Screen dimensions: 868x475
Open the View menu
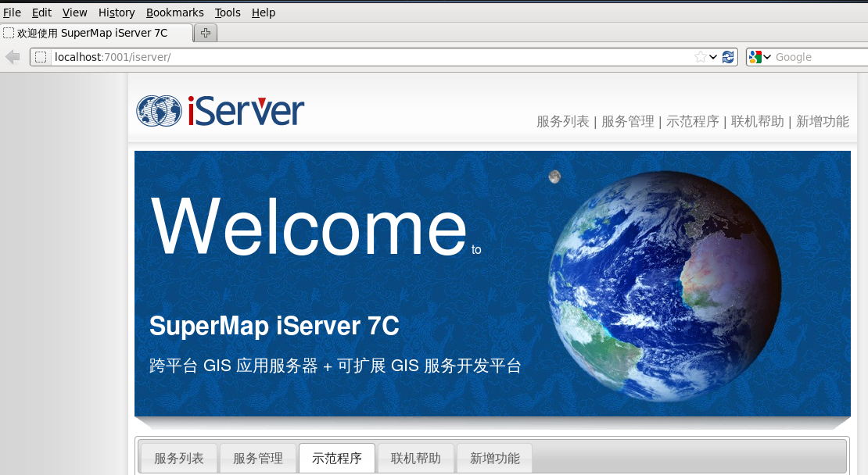click(x=75, y=12)
